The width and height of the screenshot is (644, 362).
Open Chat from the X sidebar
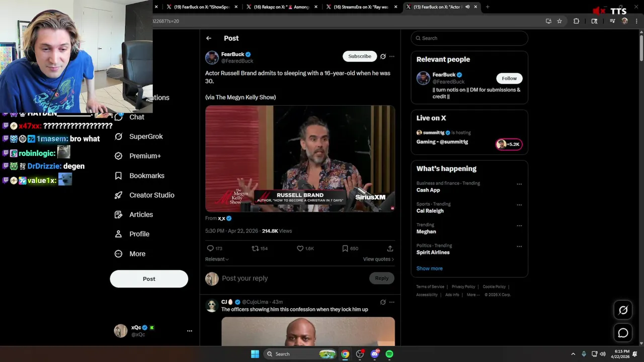pyautogui.click(x=130, y=117)
